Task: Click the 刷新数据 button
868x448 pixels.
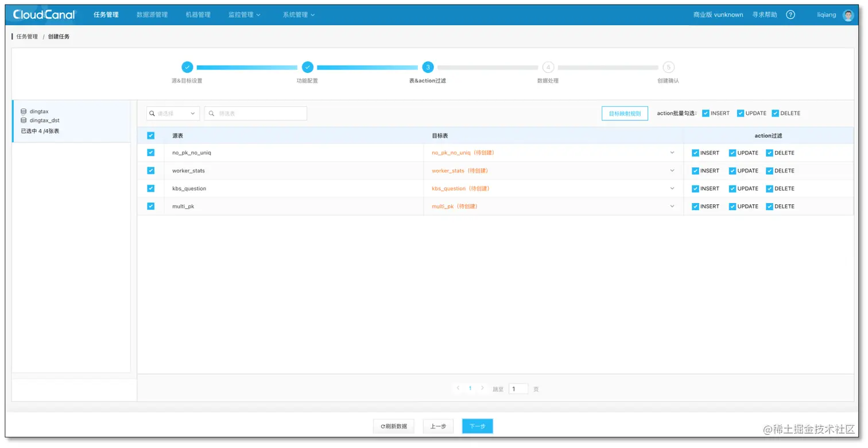Action: (393, 426)
